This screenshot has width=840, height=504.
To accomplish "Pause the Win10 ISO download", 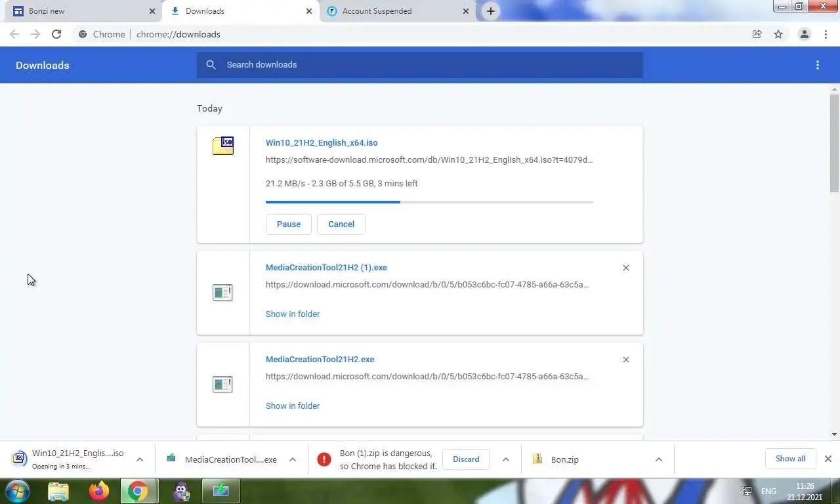I will click(x=289, y=224).
